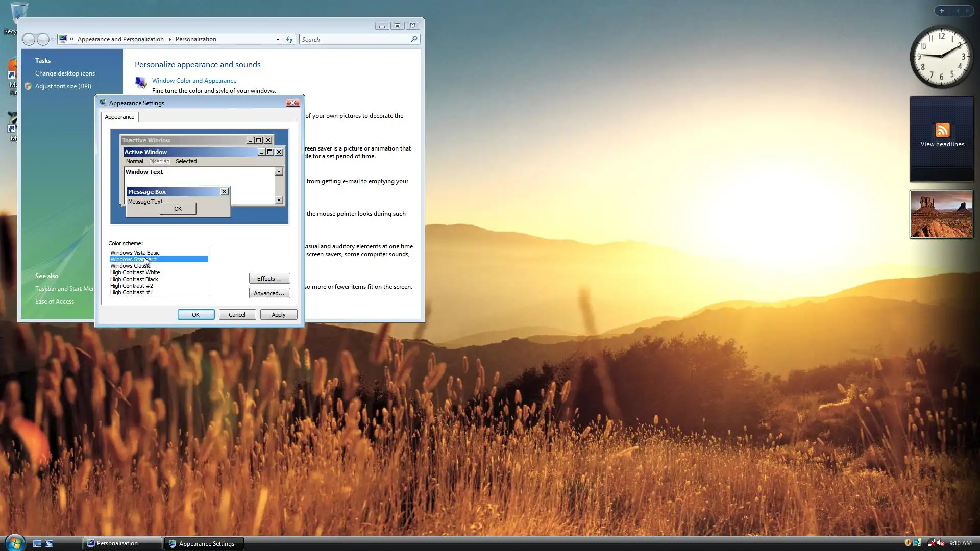The width and height of the screenshot is (980, 551).
Task: Click the analog clock gadget
Action: click(x=941, y=57)
